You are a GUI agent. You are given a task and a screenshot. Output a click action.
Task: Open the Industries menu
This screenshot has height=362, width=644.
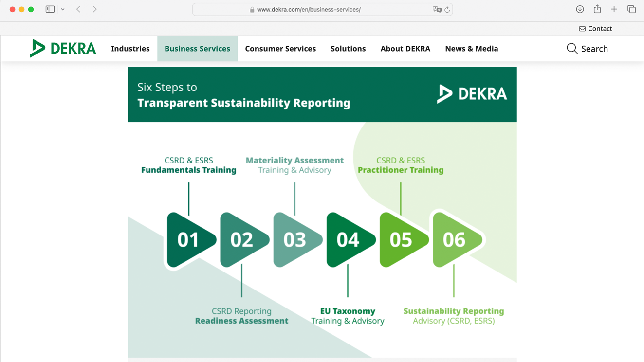130,49
